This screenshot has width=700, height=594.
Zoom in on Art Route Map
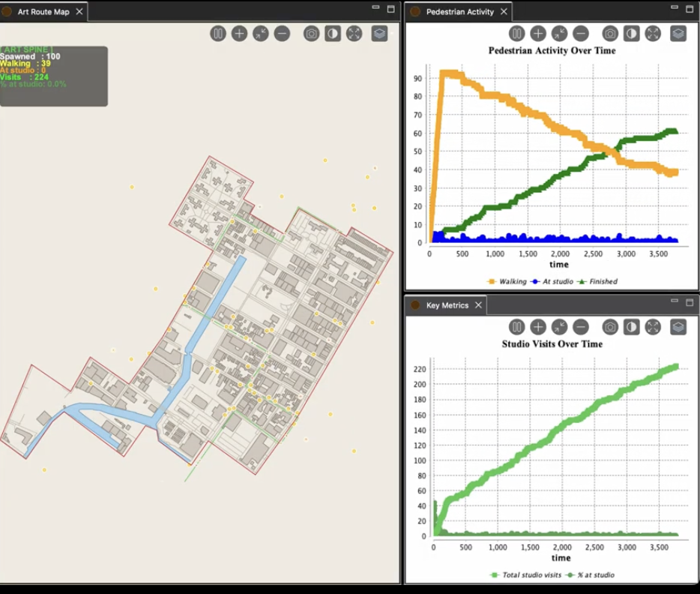pyautogui.click(x=239, y=34)
